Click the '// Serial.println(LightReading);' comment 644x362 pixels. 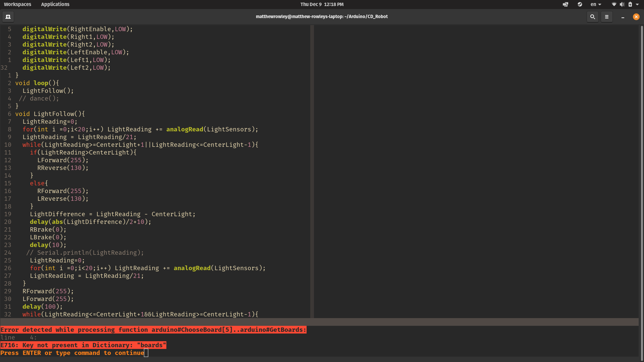pyautogui.click(x=85, y=253)
